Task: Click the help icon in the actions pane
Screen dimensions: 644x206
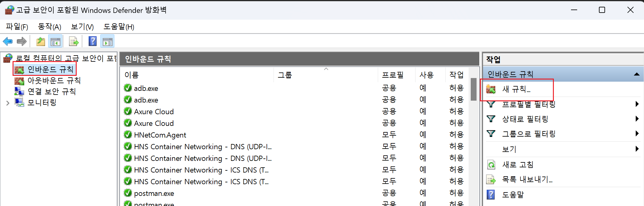Action: pos(491,195)
